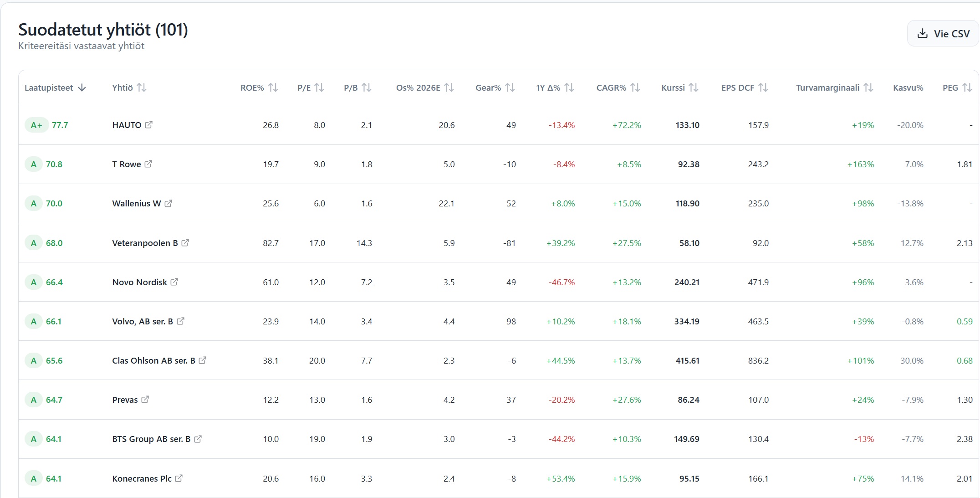The image size is (980, 498).
Task: Sort by P/E column arrows
Action: (x=319, y=87)
